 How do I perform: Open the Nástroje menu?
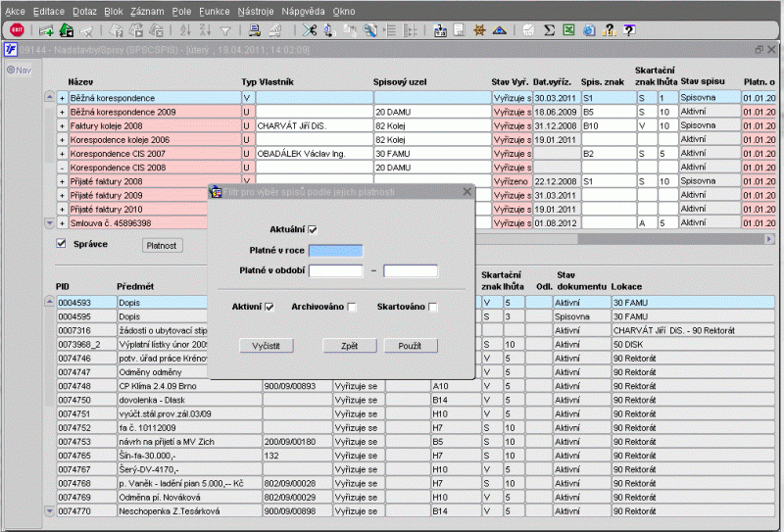(x=256, y=11)
